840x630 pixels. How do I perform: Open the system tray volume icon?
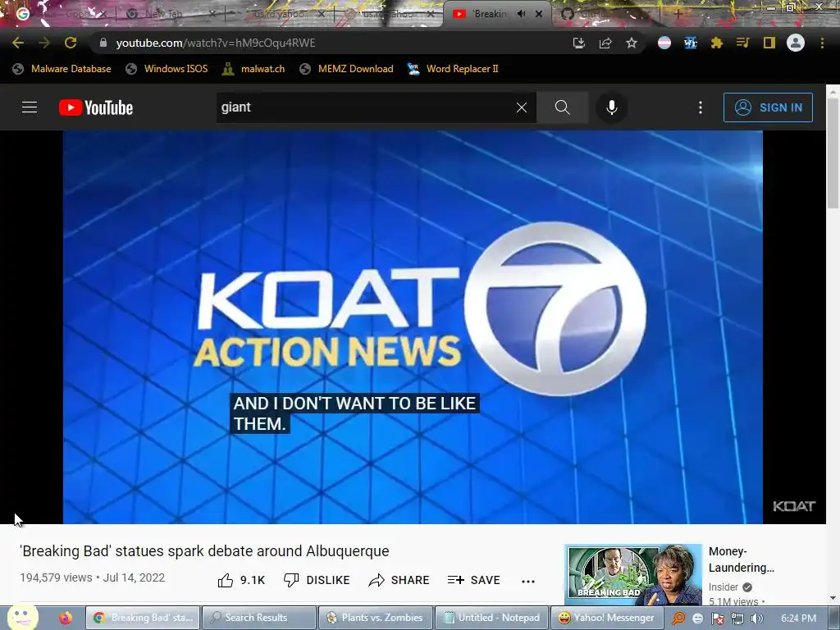pyautogui.click(x=757, y=619)
